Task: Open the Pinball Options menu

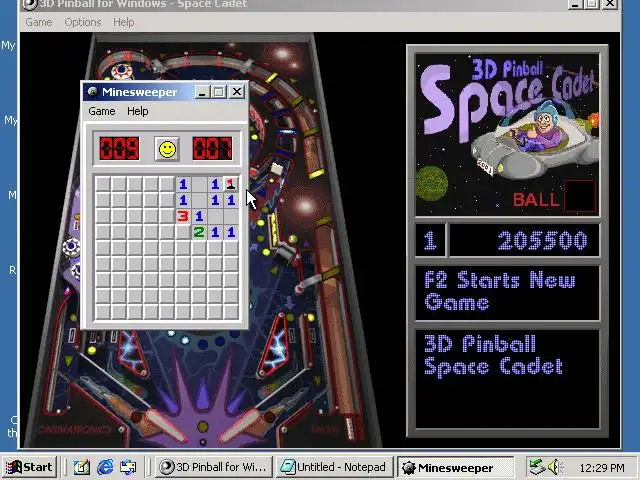Action: click(83, 22)
